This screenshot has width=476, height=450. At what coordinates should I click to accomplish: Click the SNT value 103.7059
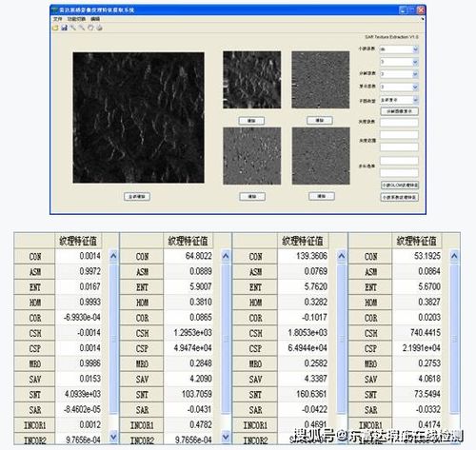coord(197,394)
